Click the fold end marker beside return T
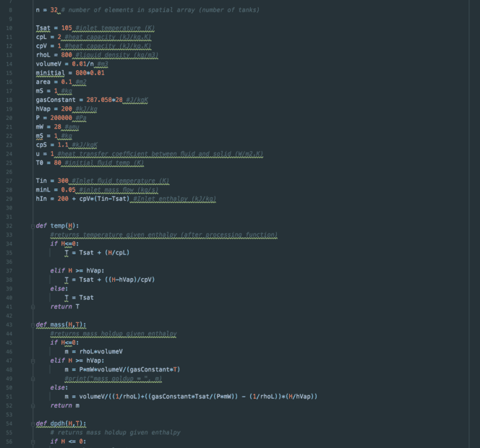The height and width of the screenshot is (448, 480). coord(32,306)
